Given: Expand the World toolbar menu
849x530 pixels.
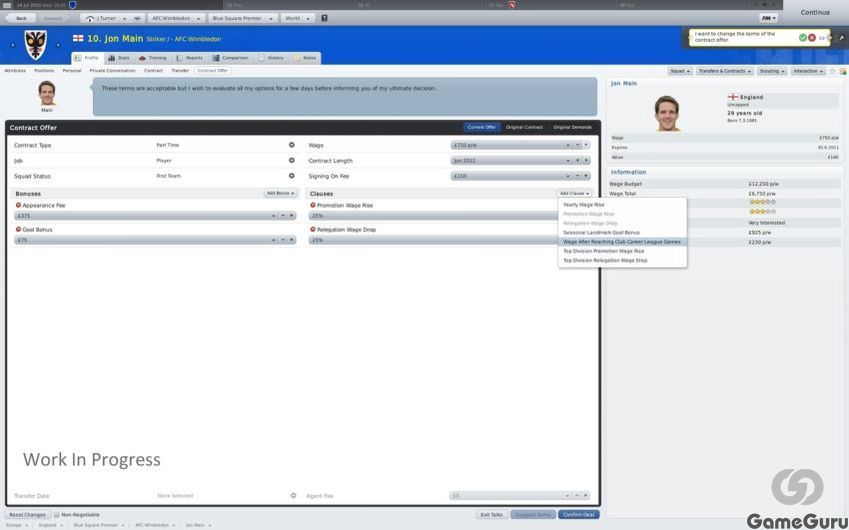Looking at the screenshot, I should pyautogui.click(x=297, y=18).
